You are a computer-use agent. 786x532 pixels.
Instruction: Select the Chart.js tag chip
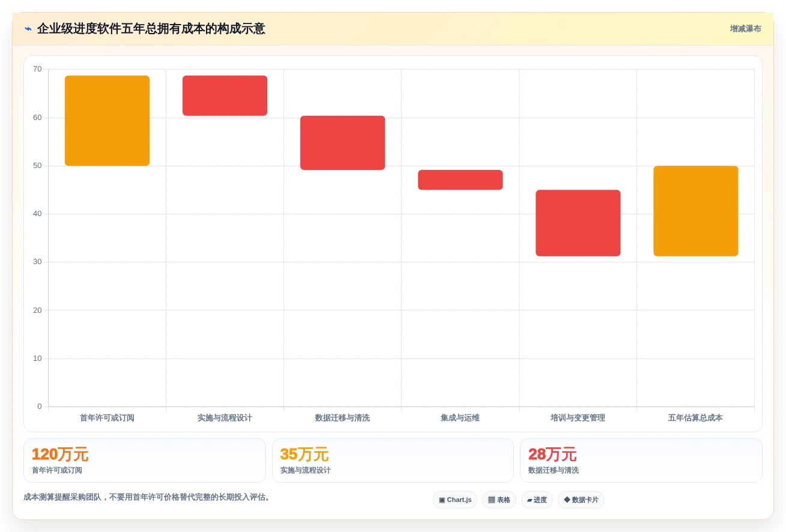(x=455, y=500)
